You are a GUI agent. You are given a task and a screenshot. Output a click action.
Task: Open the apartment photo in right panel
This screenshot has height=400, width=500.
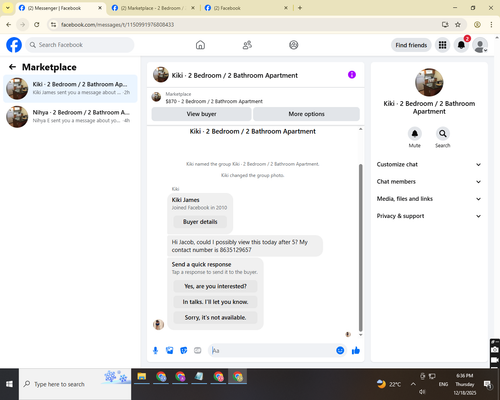429,82
